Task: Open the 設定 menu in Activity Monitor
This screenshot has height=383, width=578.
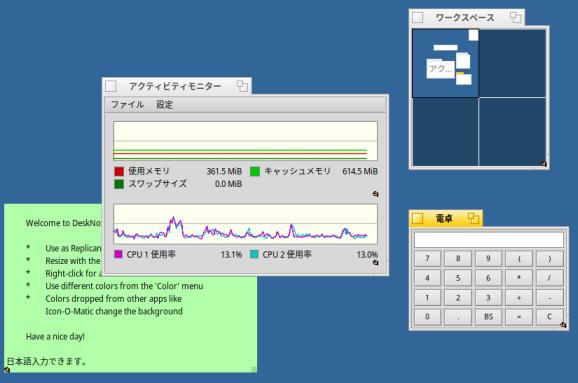Action: pyautogui.click(x=164, y=105)
